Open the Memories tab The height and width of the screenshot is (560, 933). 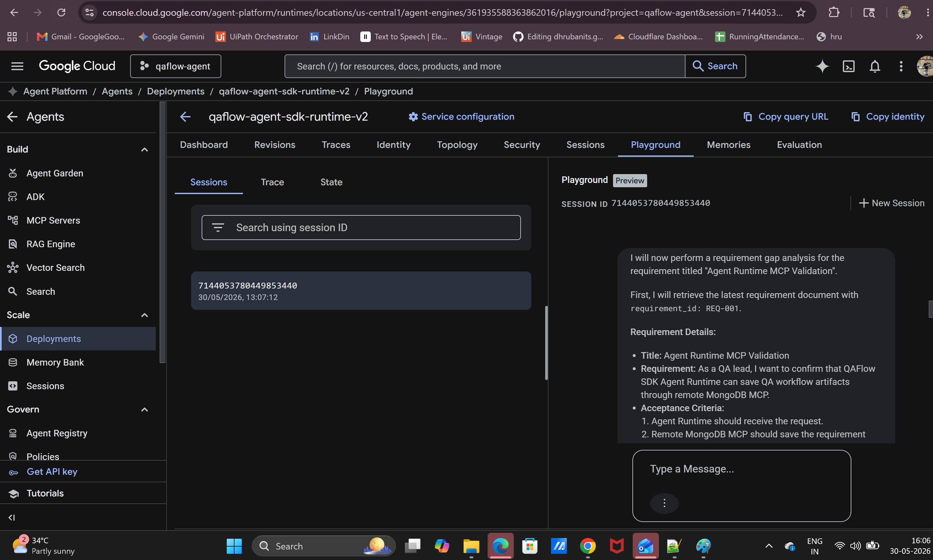click(728, 145)
